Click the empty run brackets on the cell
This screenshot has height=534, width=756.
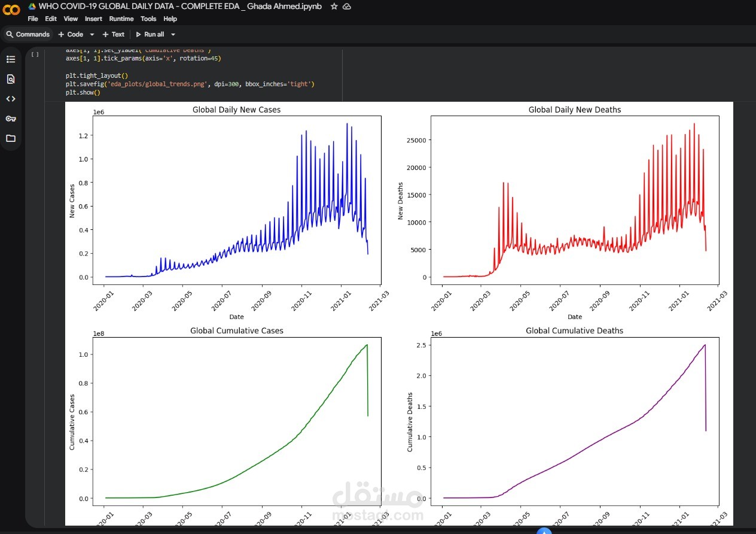[35, 54]
